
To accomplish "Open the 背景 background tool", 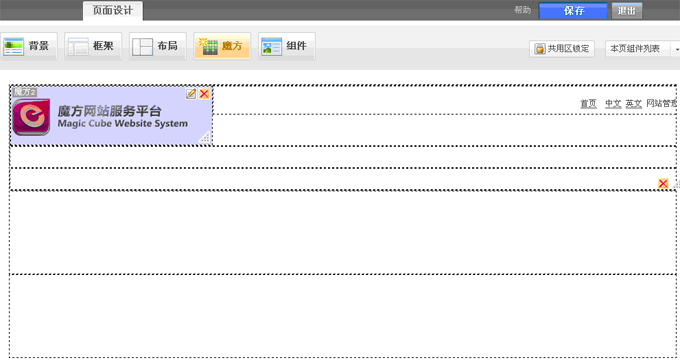I will click(x=29, y=46).
